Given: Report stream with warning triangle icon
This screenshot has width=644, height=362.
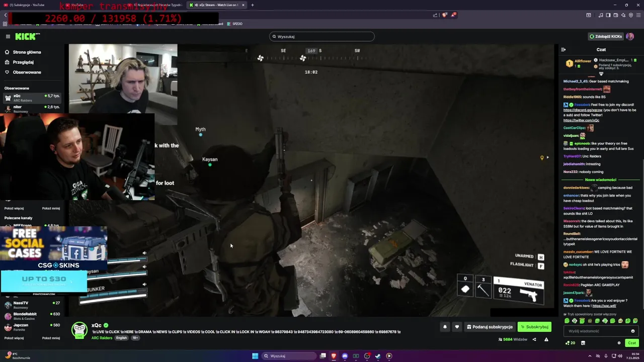Looking at the screenshot, I should tap(546, 339).
